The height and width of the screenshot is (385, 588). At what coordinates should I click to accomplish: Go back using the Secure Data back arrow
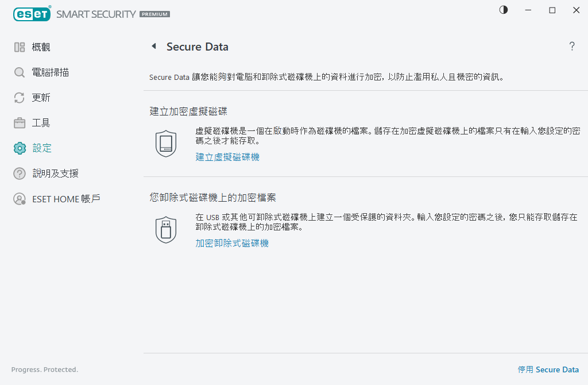[x=153, y=46]
